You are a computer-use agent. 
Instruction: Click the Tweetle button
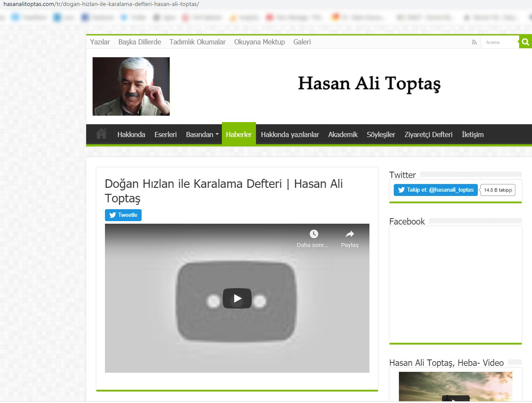point(123,215)
